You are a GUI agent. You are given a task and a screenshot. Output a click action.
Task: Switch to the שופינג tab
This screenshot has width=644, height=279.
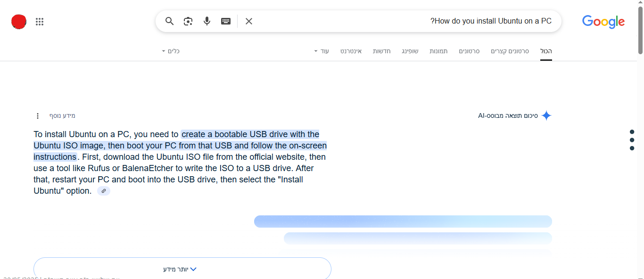(410, 51)
